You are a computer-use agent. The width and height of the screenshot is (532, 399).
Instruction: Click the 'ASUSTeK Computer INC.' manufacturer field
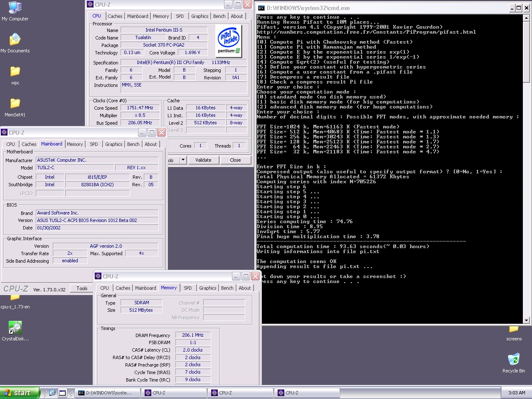pyautogui.click(x=97, y=160)
